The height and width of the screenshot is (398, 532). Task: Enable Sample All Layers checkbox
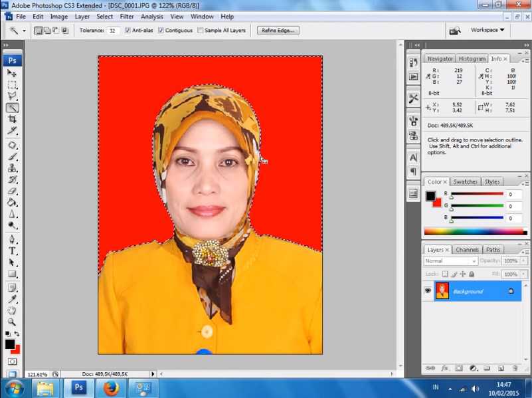(201, 30)
